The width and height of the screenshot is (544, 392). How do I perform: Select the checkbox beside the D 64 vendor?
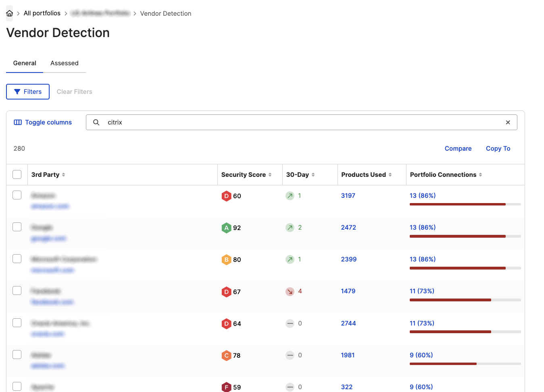pos(17,322)
